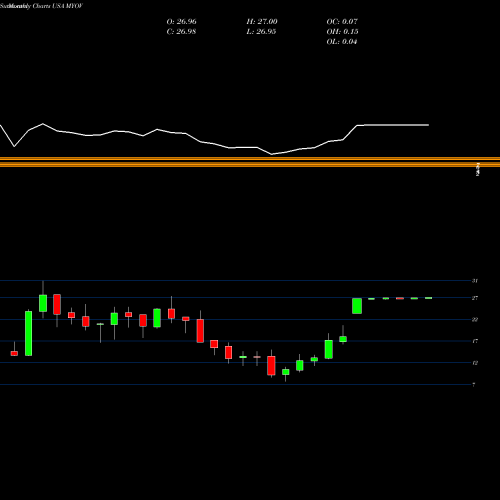Click the 22 price axis label
This screenshot has width=500, height=500.
(x=475, y=320)
